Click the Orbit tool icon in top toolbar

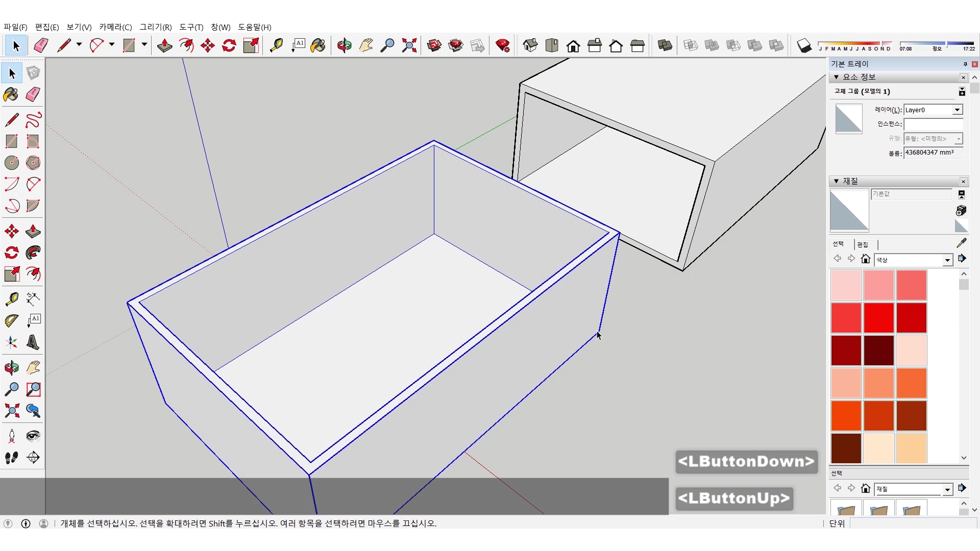pos(344,45)
